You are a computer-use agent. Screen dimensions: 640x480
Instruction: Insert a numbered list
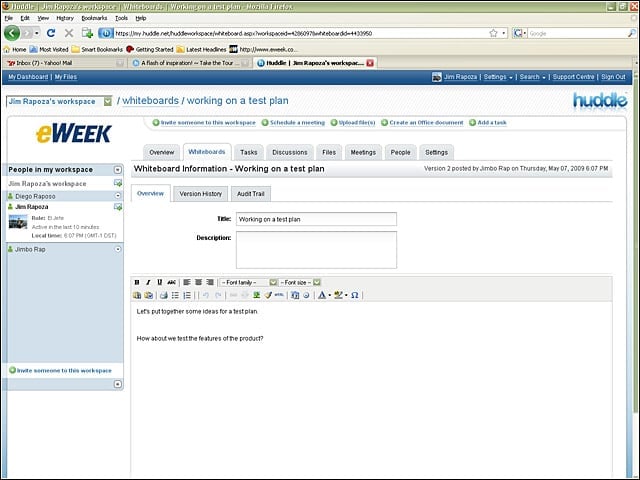pos(187,295)
